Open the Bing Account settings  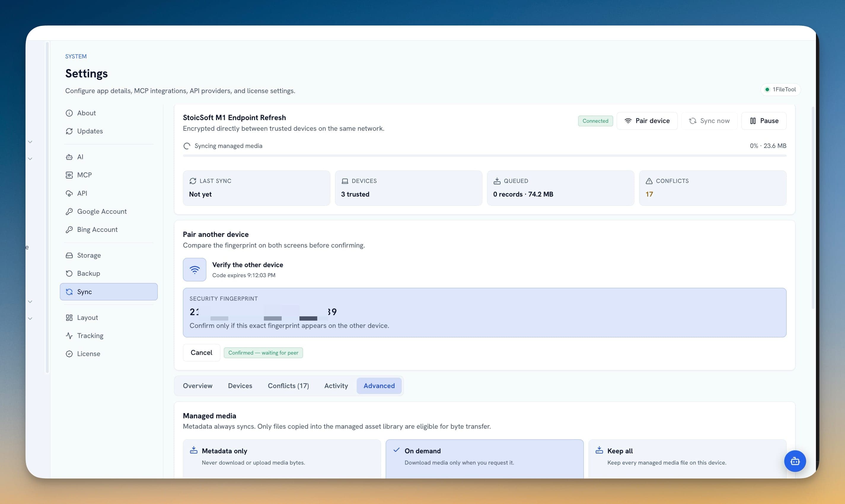[109, 229]
